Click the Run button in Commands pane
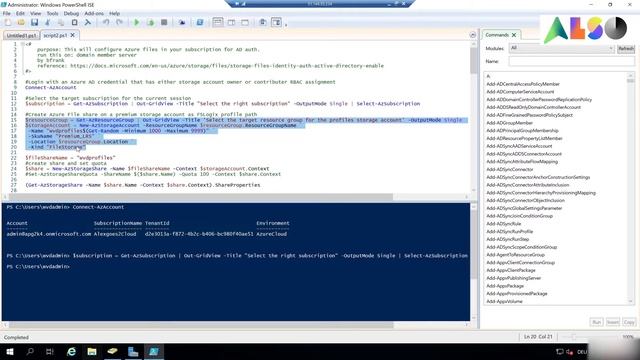This screenshot has width=640, height=360. pos(596,322)
